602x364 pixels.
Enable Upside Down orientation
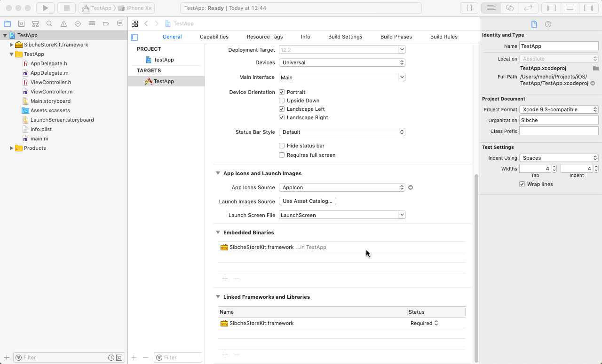pyautogui.click(x=282, y=101)
